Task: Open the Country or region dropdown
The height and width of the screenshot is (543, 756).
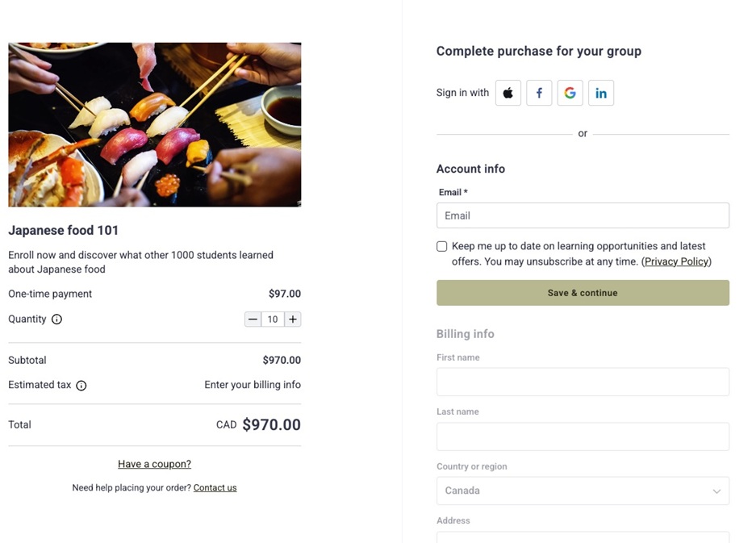Action: click(x=583, y=491)
